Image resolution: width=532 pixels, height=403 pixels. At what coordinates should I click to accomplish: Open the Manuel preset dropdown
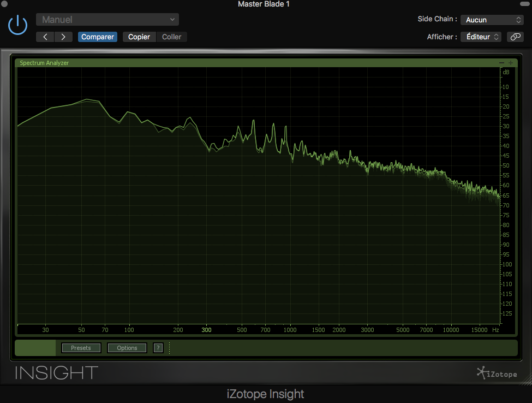point(107,20)
